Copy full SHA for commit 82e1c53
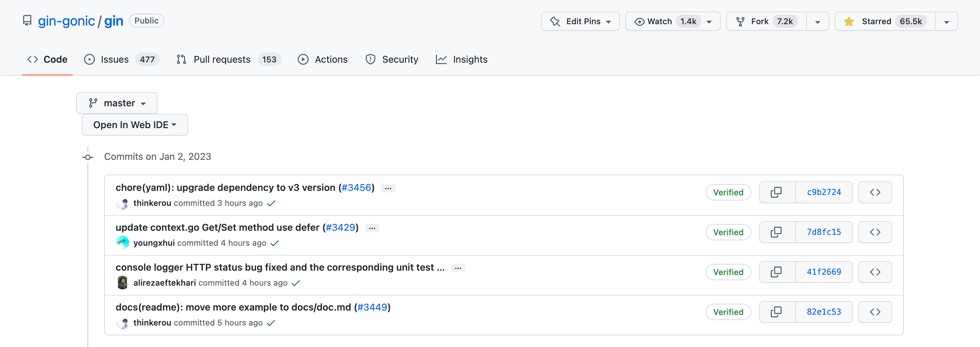This screenshot has height=347, width=980. [777, 312]
